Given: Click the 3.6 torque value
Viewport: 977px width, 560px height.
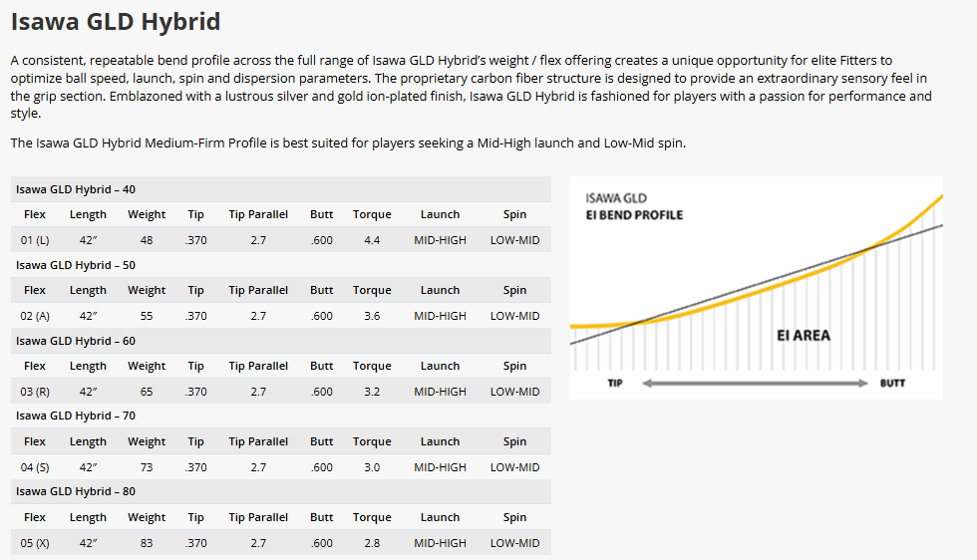Looking at the screenshot, I should [x=372, y=316].
